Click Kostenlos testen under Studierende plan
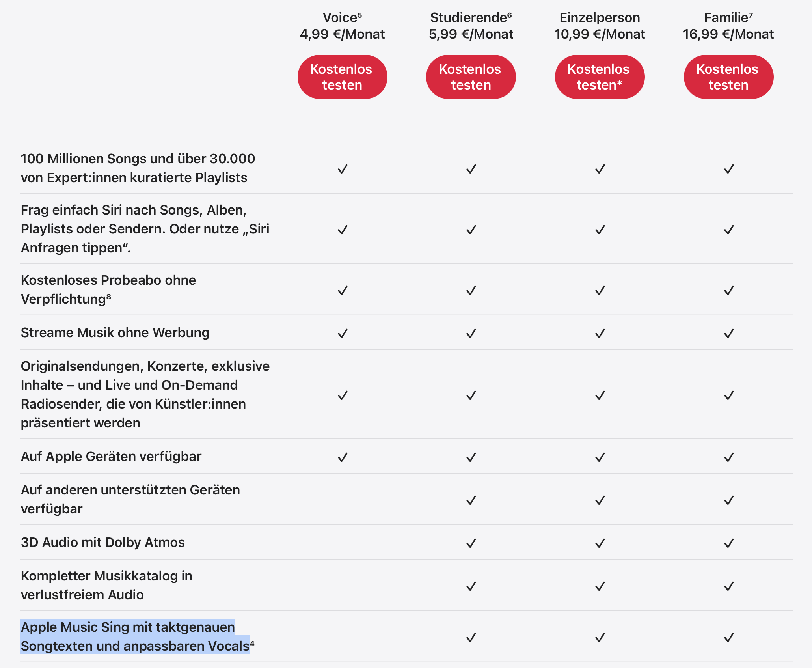The width and height of the screenshot is (812, 668). point(471,77)
